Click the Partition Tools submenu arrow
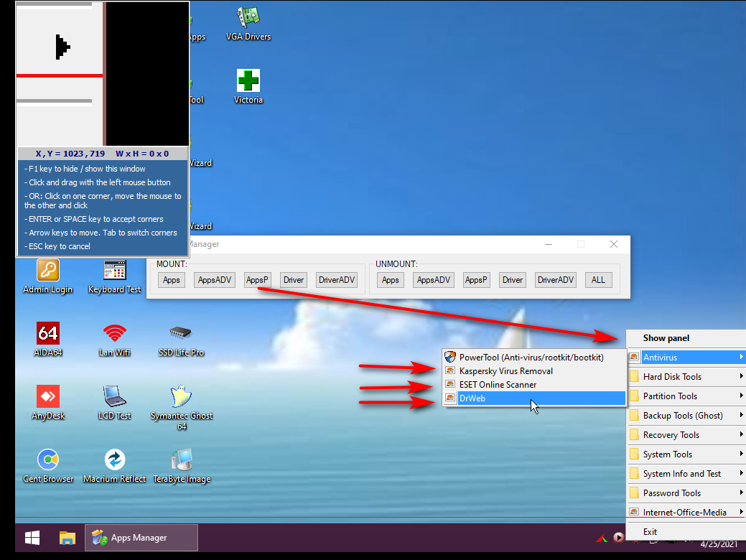 pyautogui.click(x=741, y=396)
